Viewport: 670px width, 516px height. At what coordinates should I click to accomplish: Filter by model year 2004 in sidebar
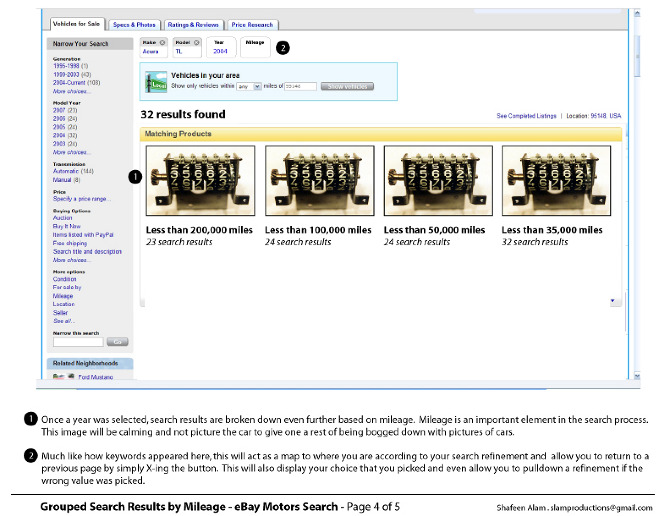point(59,135)
